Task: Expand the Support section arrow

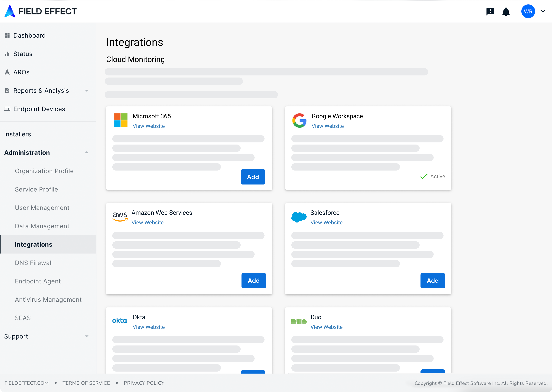Action: tap(87, 336)
